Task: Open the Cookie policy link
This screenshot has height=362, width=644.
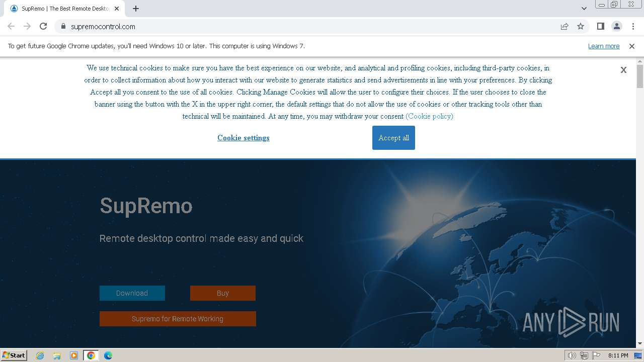Action: coord(429,116)
